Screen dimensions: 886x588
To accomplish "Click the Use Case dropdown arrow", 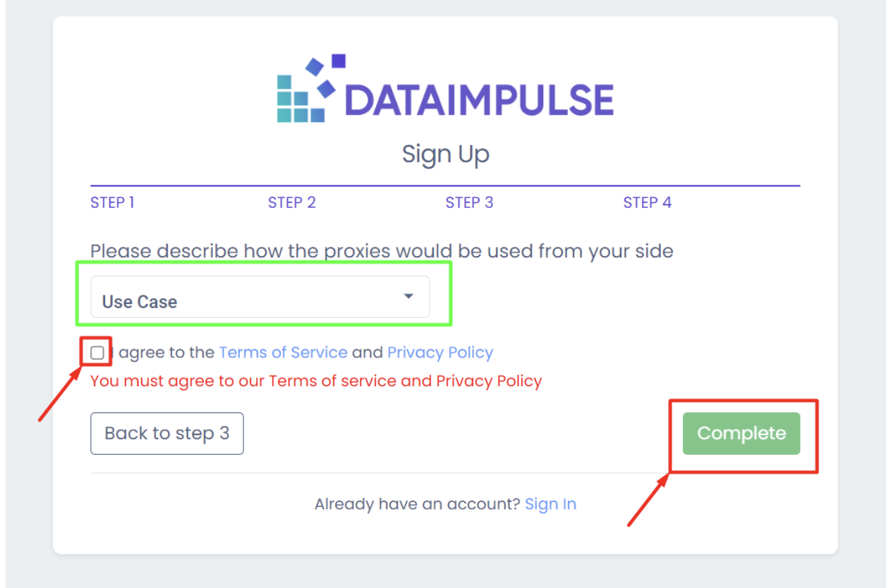I will (408, 297).
